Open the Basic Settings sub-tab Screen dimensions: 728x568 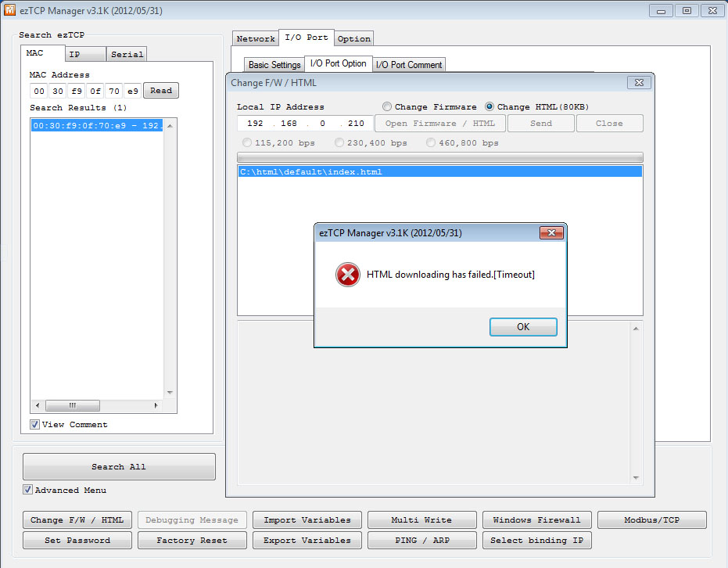point(274,65)
